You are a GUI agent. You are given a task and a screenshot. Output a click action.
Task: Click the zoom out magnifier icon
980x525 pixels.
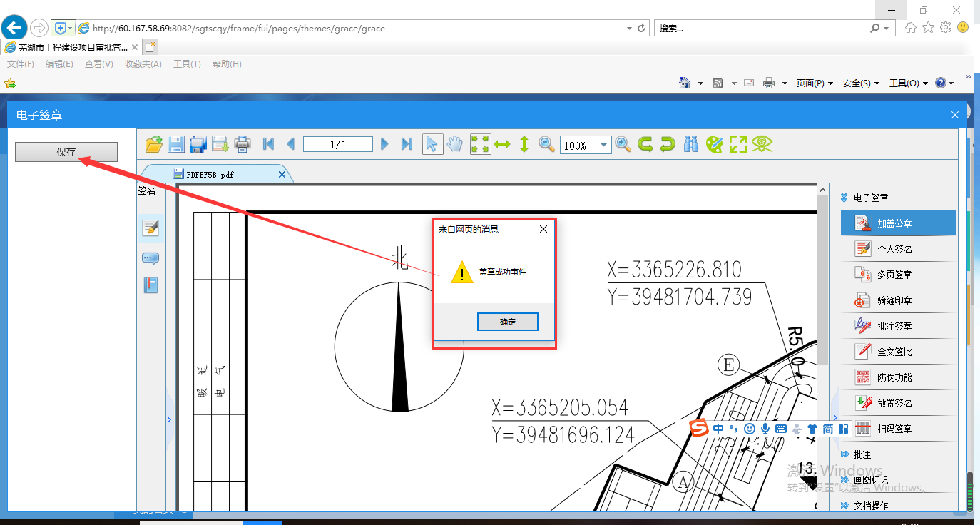(546, 144)
